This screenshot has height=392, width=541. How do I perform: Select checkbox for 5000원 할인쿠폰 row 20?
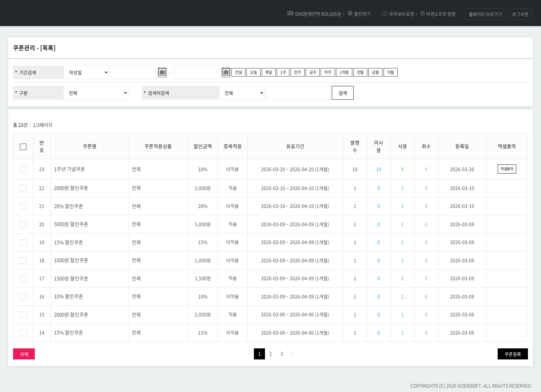click(23, 224)
